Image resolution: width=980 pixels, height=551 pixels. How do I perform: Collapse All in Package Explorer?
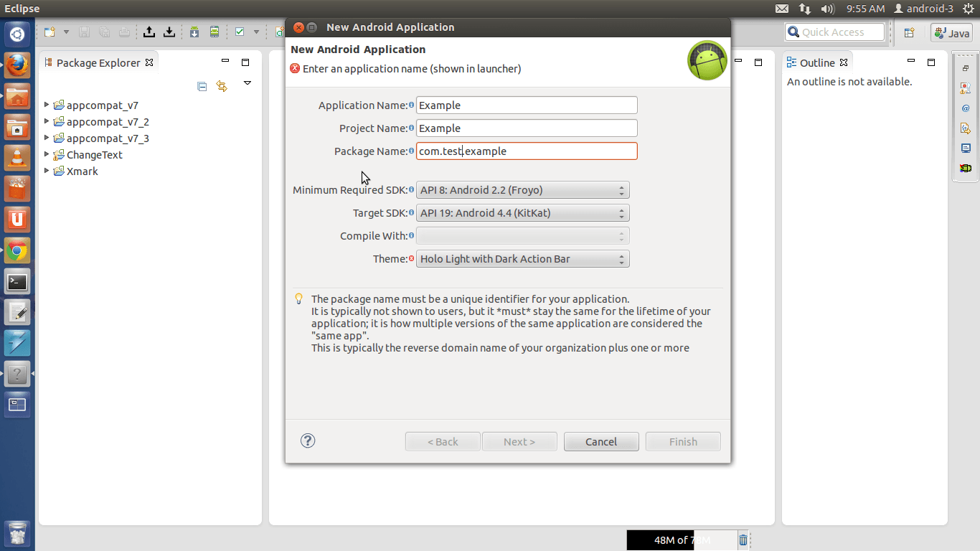[x=202, y=86]
